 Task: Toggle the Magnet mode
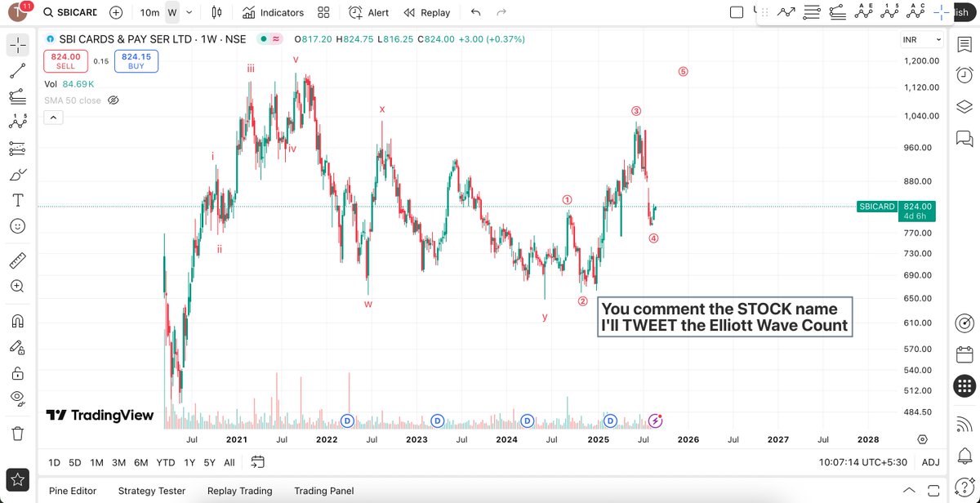click(18, 321)
